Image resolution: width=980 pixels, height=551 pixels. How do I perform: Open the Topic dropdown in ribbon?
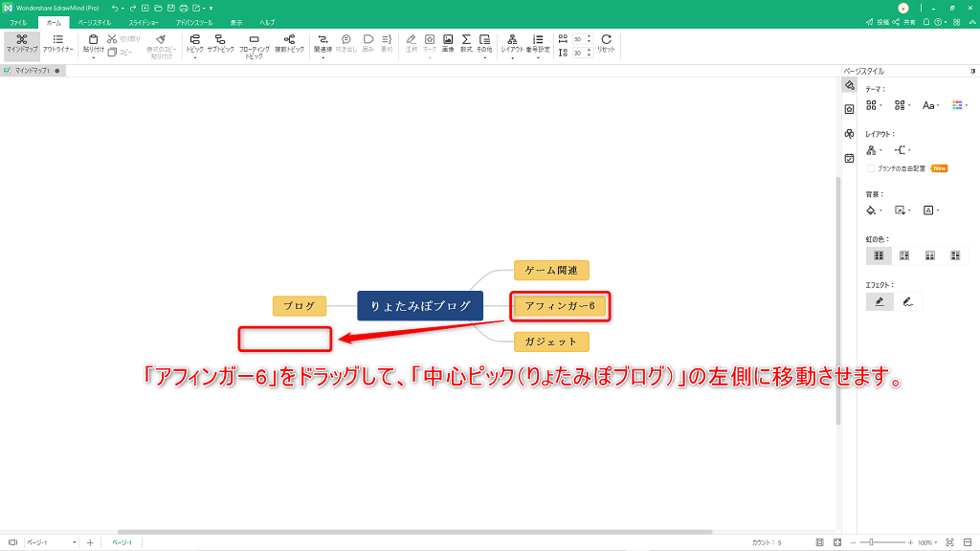pyautogui.click(x=195, y=58)
